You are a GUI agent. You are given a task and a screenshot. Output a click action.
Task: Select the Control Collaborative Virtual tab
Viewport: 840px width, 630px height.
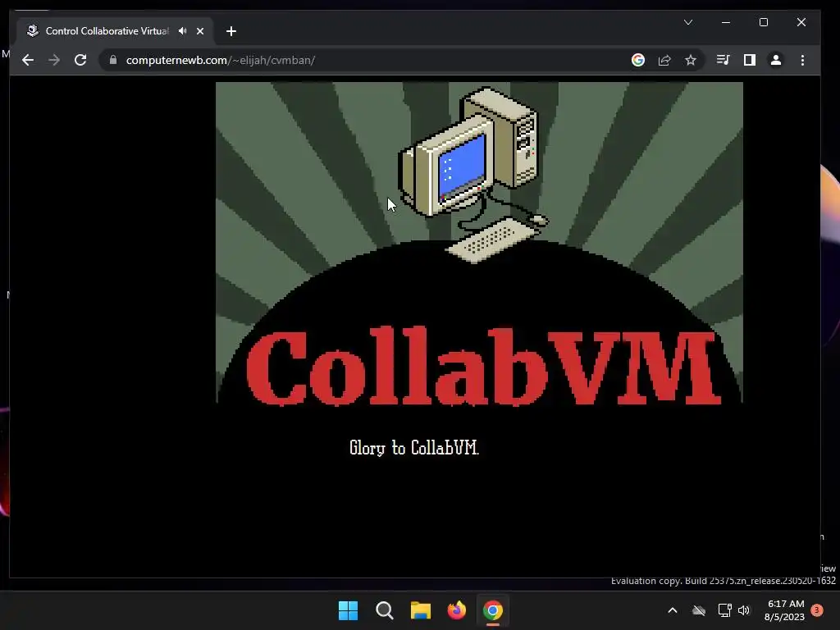[x=115, y=31]
